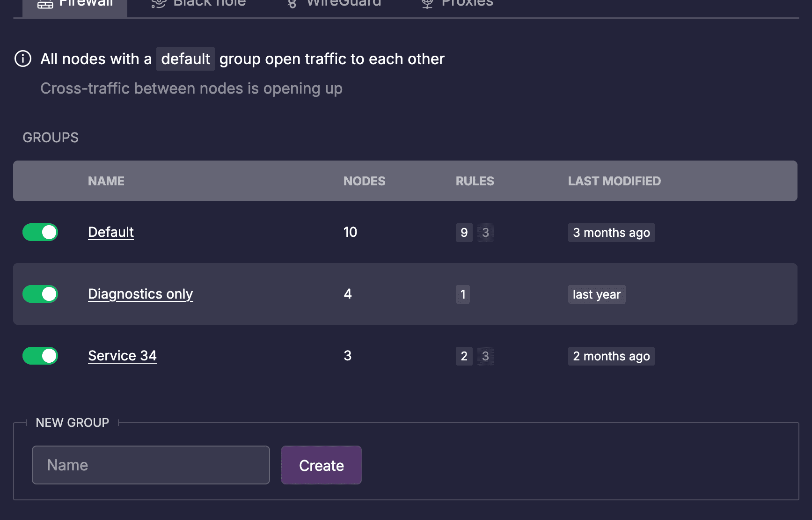Image resolution: width=812 pixels, height=520 pixels.
Task: Focus the new group Name field
Action: click(151, 465)
